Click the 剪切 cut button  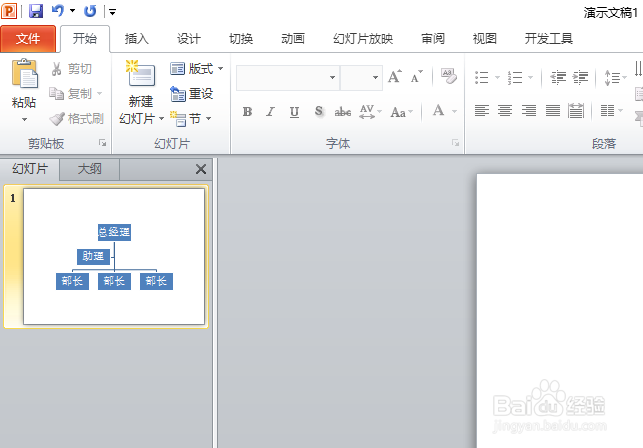click(x=71, y=69)
